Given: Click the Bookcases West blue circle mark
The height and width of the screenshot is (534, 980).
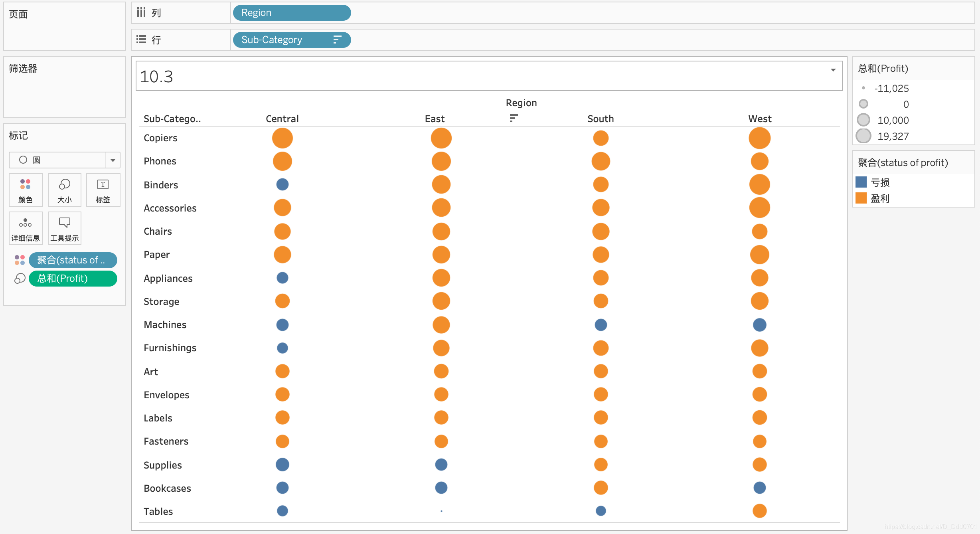Looking at the screenshot, I should 760,488.
